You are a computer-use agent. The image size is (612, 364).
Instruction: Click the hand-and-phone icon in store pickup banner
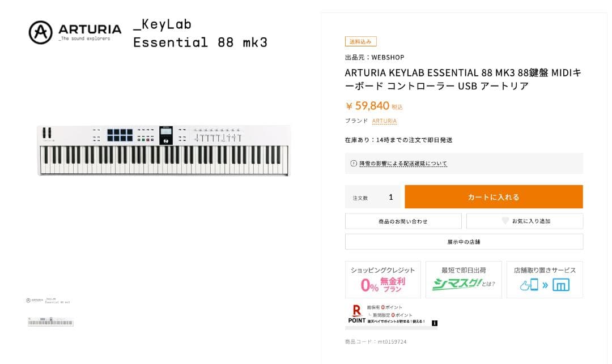pos(529,285)
